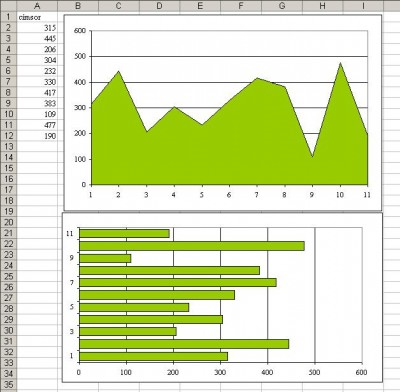Select row 5 header
The width and height of the screenshot is (400, 392).
pos(8,60)
